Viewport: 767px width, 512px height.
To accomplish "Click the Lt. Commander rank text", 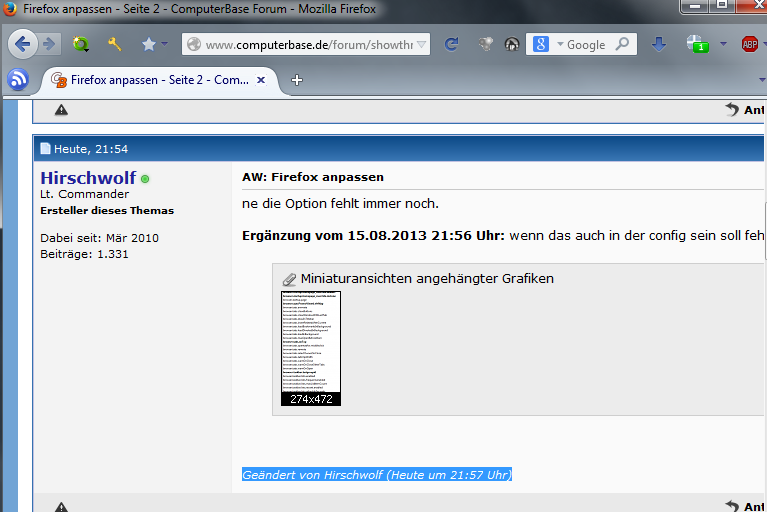I will [x=85, y=194].
